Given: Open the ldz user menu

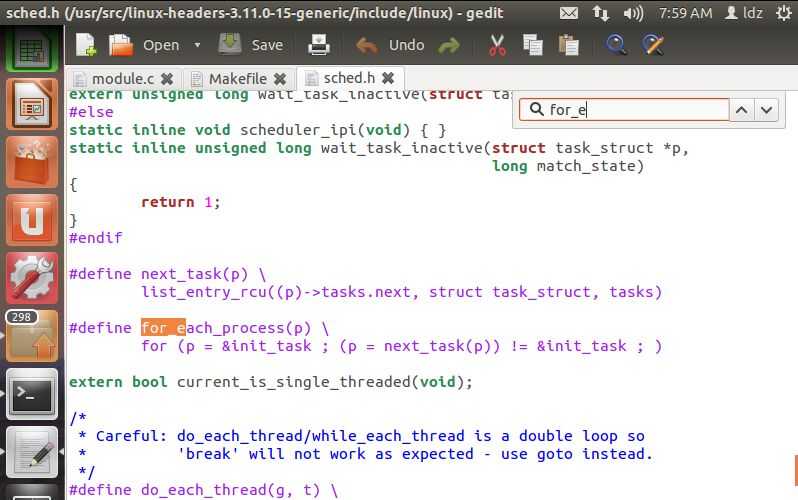Looking at the screenshot, I should pyautogui.click(x=744, y=13).
